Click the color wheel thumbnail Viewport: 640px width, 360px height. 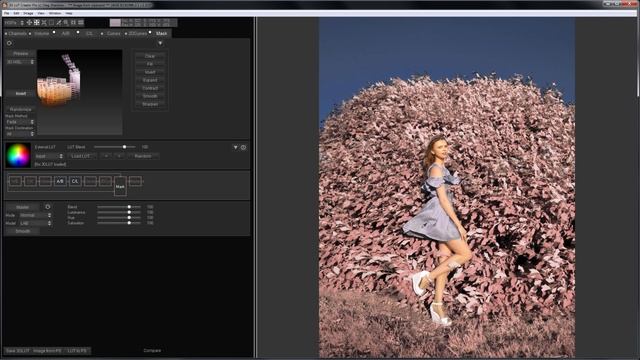click(18, 156)
